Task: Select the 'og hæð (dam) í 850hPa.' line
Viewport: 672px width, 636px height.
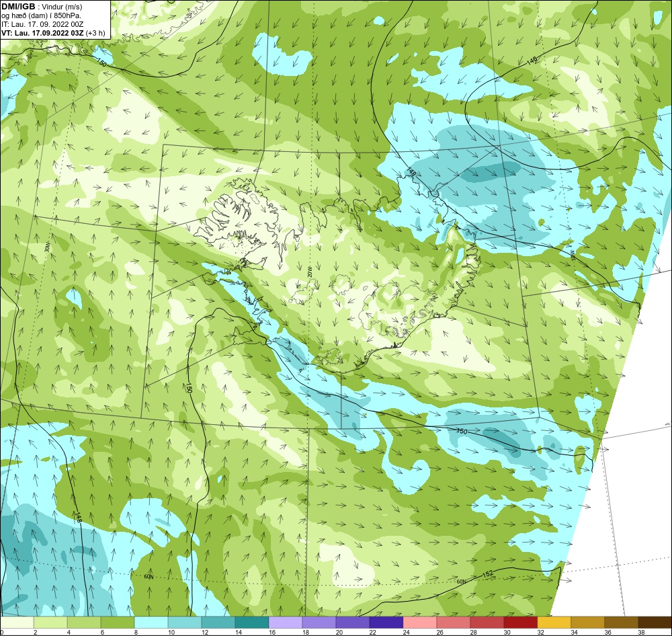Action: [x=41, y=16]
